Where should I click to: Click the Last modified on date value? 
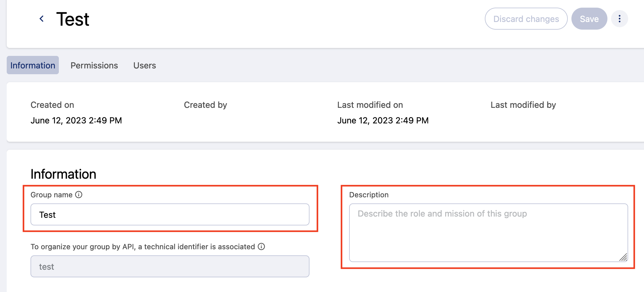pos(383,120)
